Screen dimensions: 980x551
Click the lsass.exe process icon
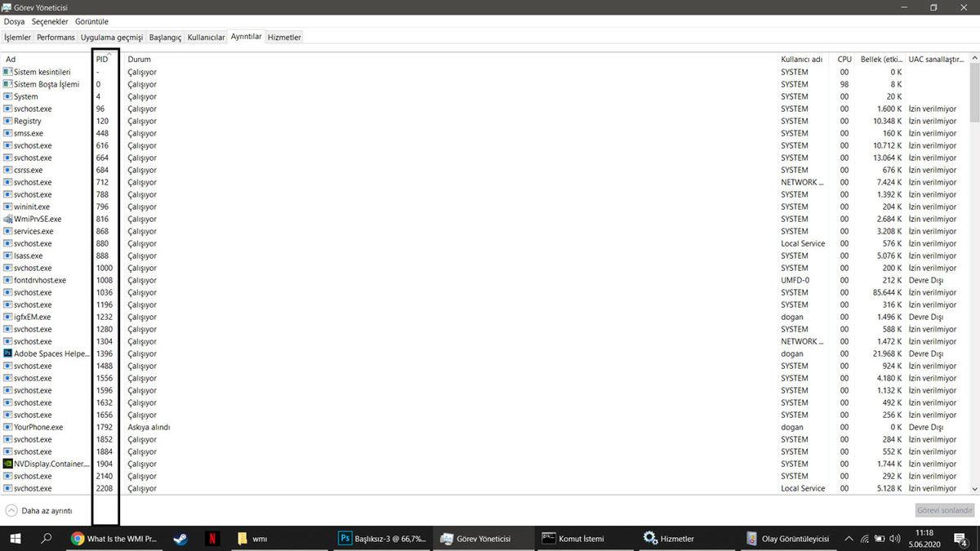(x=7, y=256)
